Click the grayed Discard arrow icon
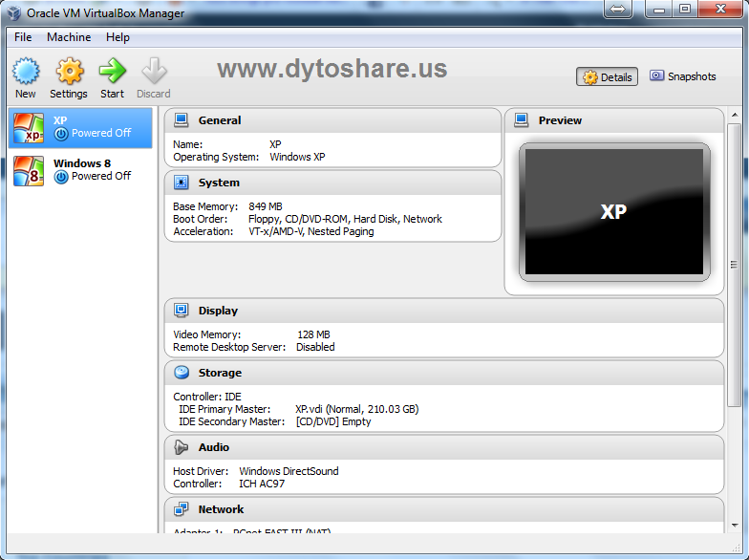Viewport: 749px width, 560px height. click(x=154, y=71)
